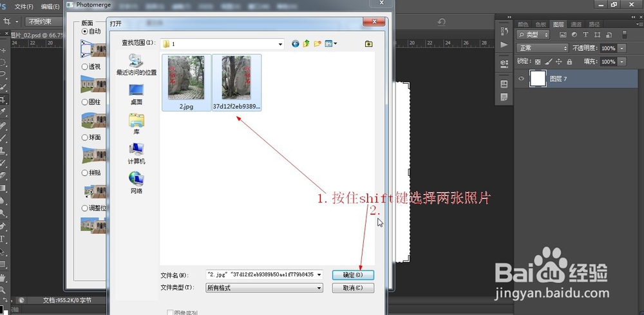
Task: Open 计算机 in places bar
Action: [137, 153]
